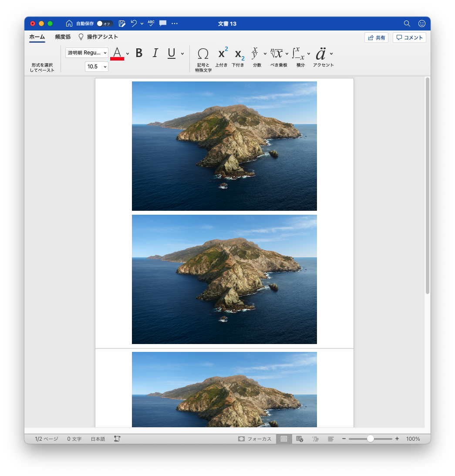This screenshot has width=455, height=476.
Task: Expand the 積分 dropdown arrow
Action: (309, 54)
